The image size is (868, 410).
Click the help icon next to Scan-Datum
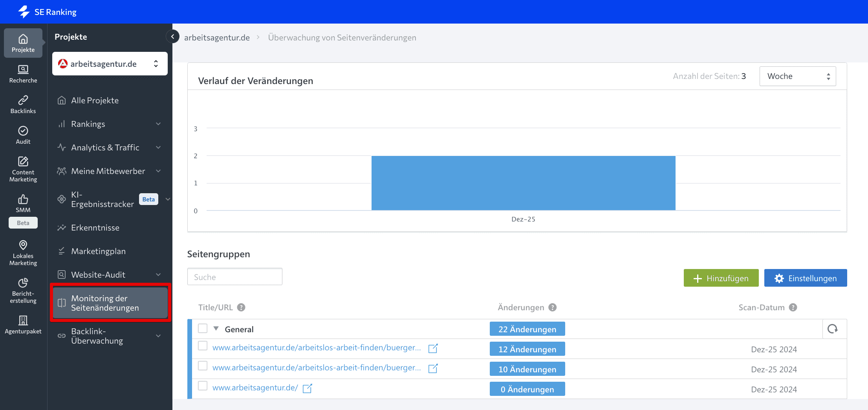(793, 307)
